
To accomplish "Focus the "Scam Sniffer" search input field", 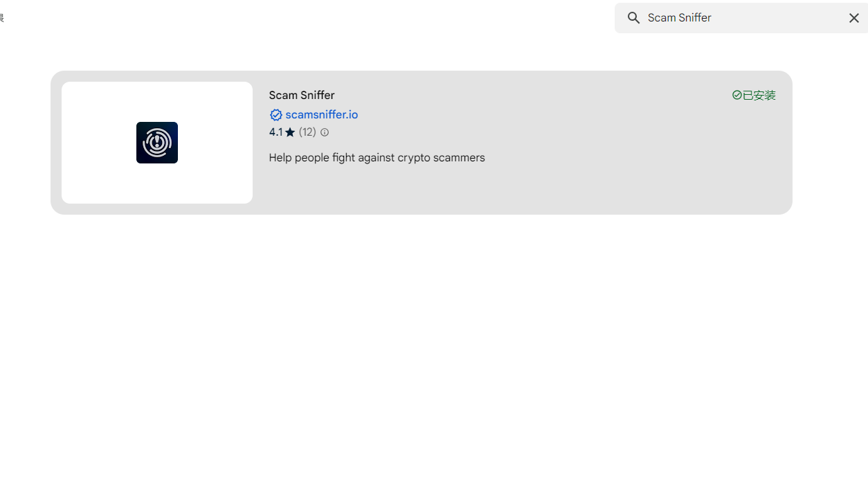I will coord(742,18).
